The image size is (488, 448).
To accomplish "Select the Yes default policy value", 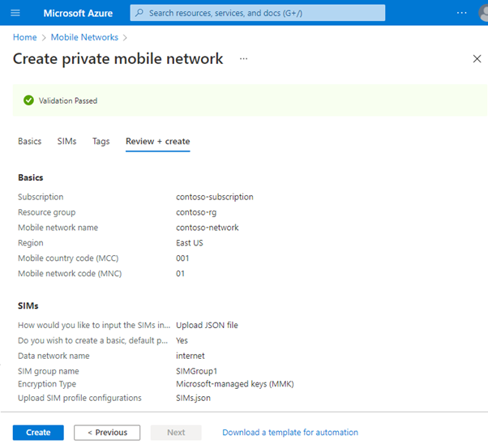I will [182, 340].
